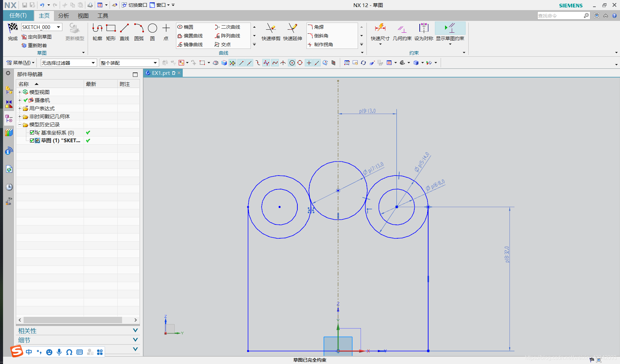Screen dimensions: 620x364
Task: Toggle the snap-to-midpoint option
Action: pyautogui.click(x=249, y=63)
